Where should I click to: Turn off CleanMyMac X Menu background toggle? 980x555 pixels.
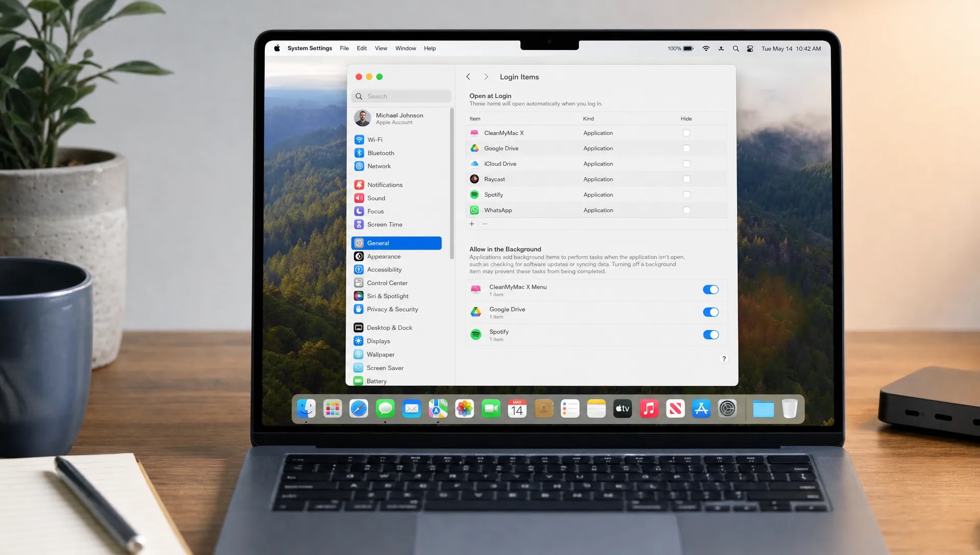[x=710, y=290]
